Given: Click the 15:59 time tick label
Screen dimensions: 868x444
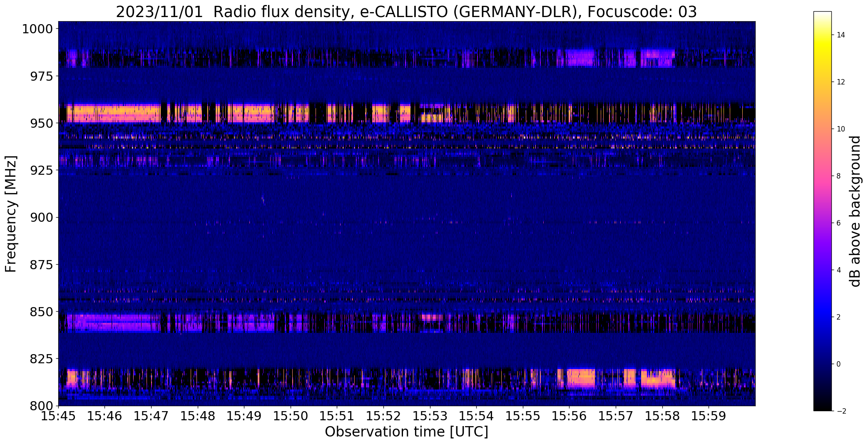Looking at the screenshot, I should pyautogui.click(x=709, y=416).
